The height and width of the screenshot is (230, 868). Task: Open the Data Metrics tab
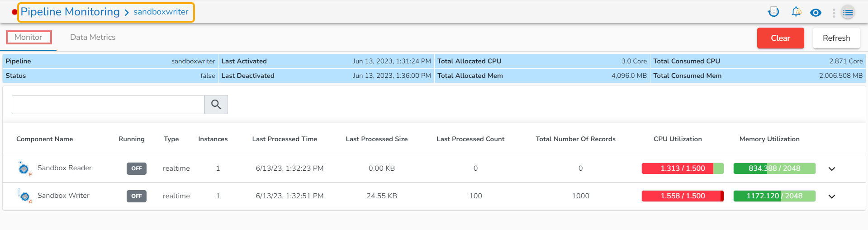(93, 37)
